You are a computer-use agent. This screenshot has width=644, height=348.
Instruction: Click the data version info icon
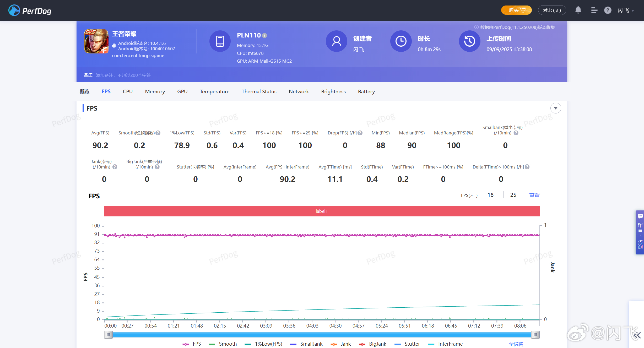click(x=476, y=27)
